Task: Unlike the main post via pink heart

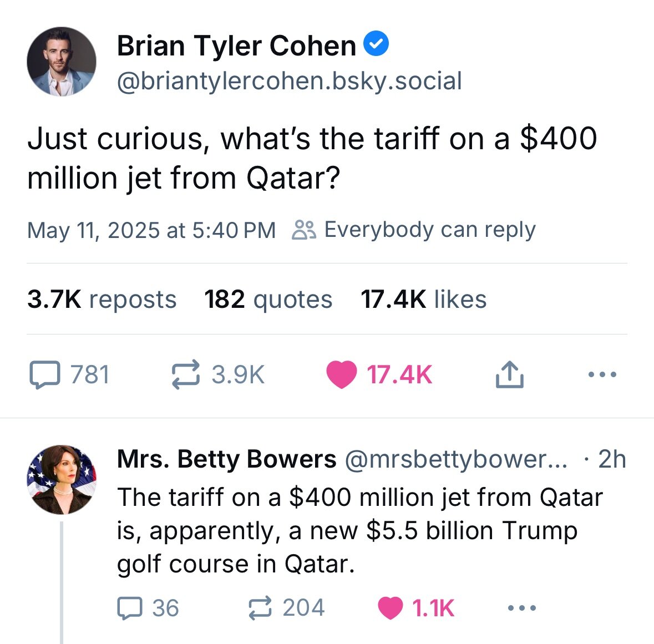Action: 341,374
